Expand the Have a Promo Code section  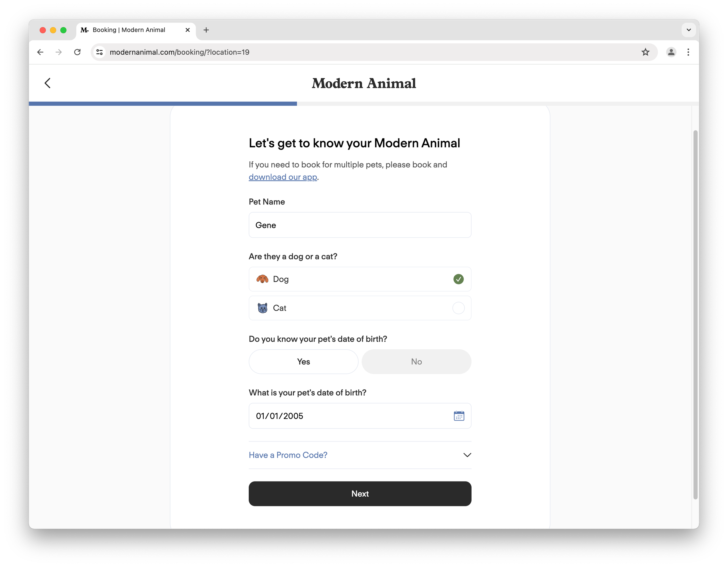point(360,455)
